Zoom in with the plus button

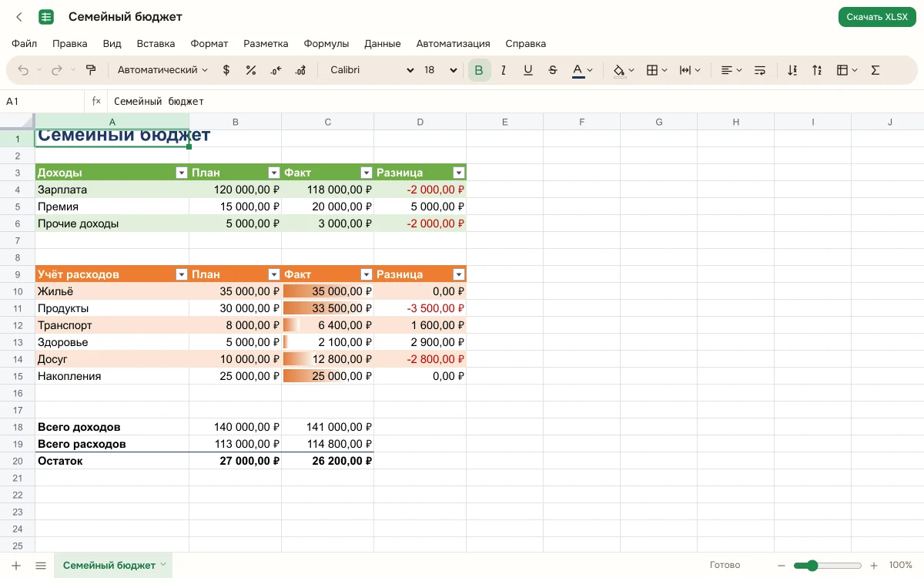(x=874, y=566)
